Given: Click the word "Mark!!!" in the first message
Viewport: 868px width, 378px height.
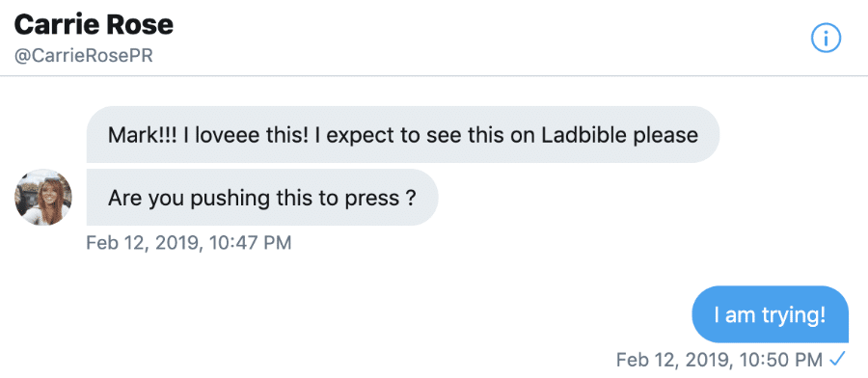Looking at the screenshot, I should pos(143,135).
